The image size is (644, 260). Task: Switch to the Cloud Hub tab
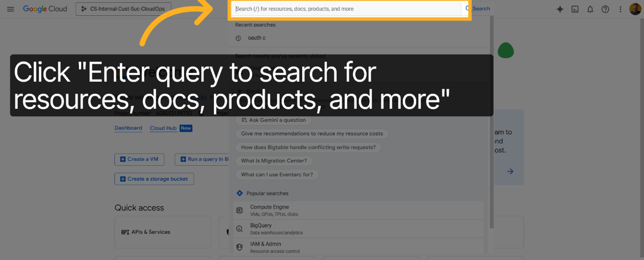coord(163,128)
